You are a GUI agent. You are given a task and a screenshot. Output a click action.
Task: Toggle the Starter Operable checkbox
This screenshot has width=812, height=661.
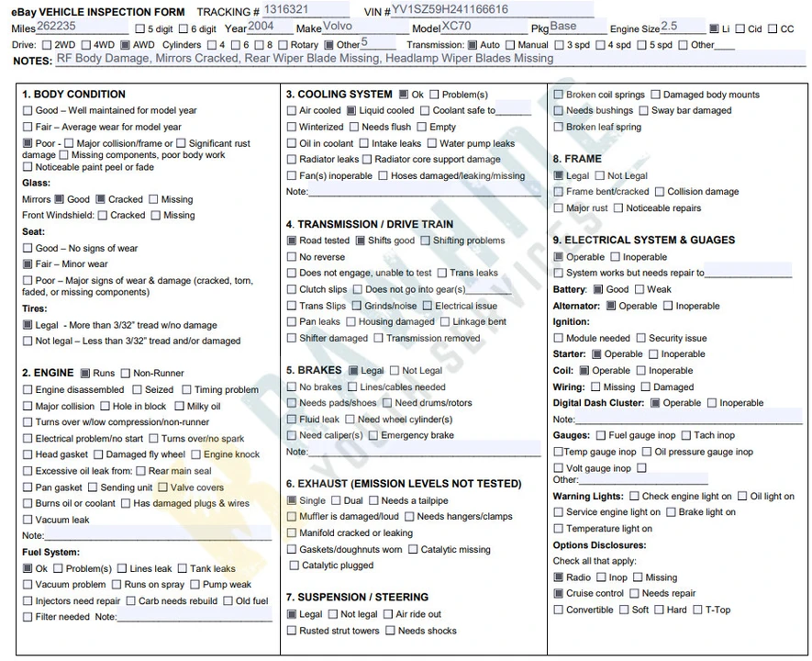(x=596, y=354)
